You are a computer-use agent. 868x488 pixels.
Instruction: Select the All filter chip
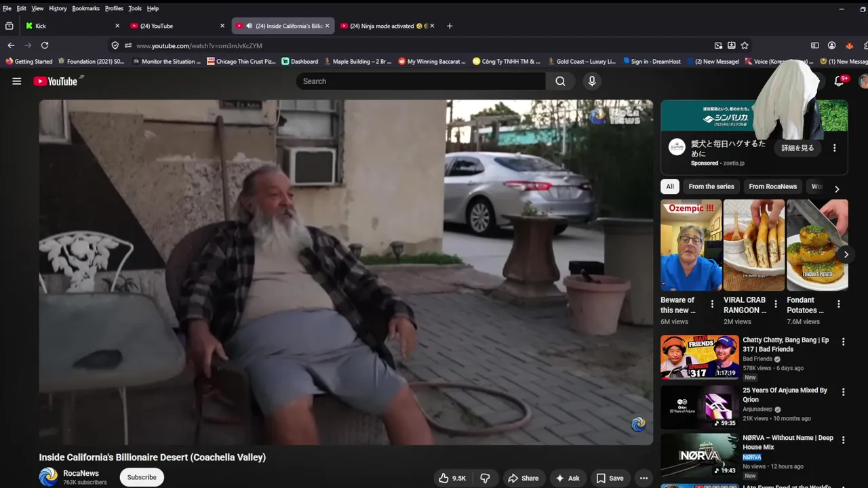[x=670, y=186]
